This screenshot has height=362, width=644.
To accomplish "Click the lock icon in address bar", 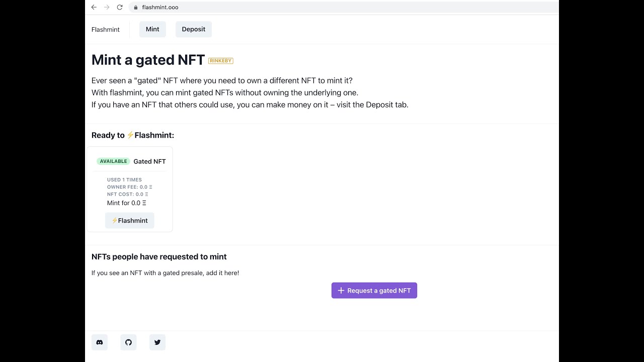I will pos(135,8).
